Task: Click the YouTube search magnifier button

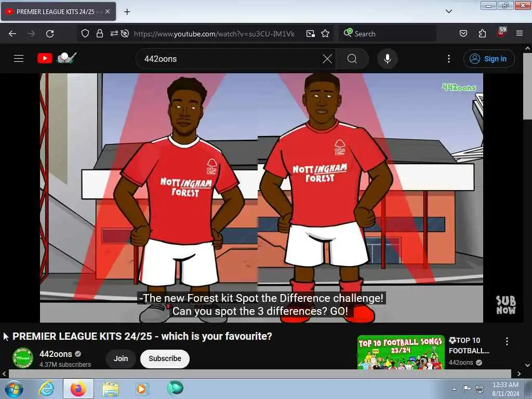Action: [352, 59]
